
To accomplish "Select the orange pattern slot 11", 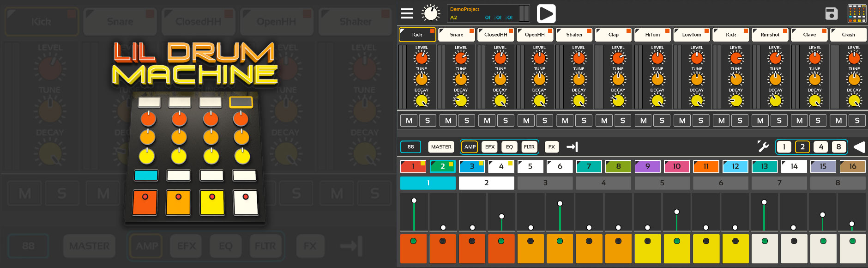I will tap(706, 166).
